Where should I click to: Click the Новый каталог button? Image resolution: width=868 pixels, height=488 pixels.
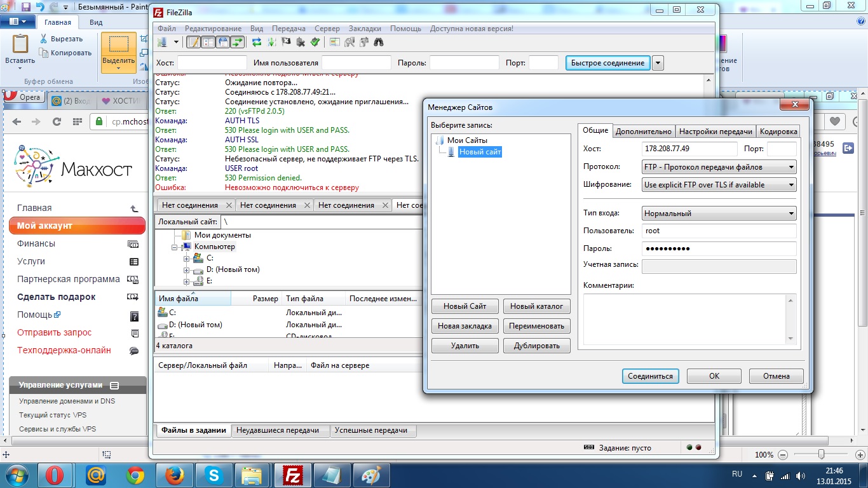(x=537, y=306)
